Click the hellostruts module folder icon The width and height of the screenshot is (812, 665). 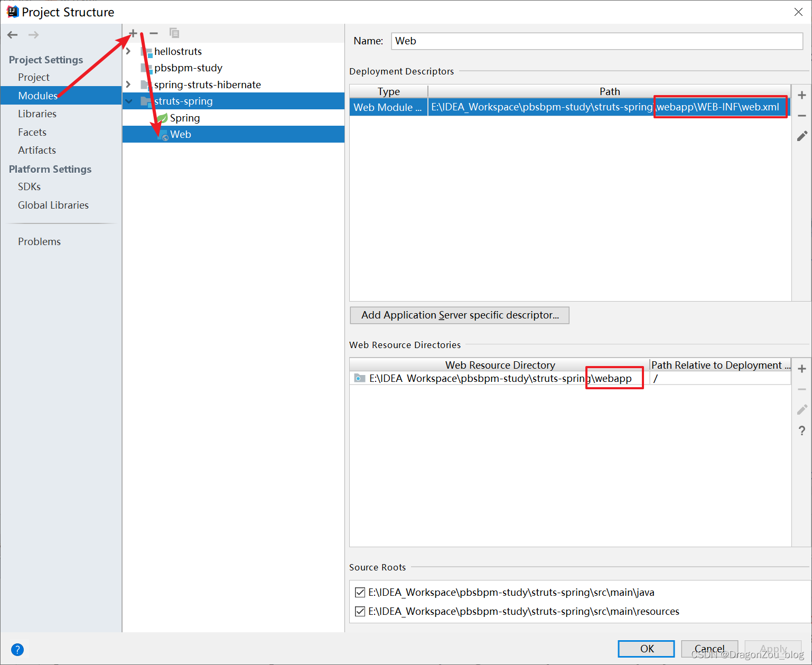click(146, 52)
